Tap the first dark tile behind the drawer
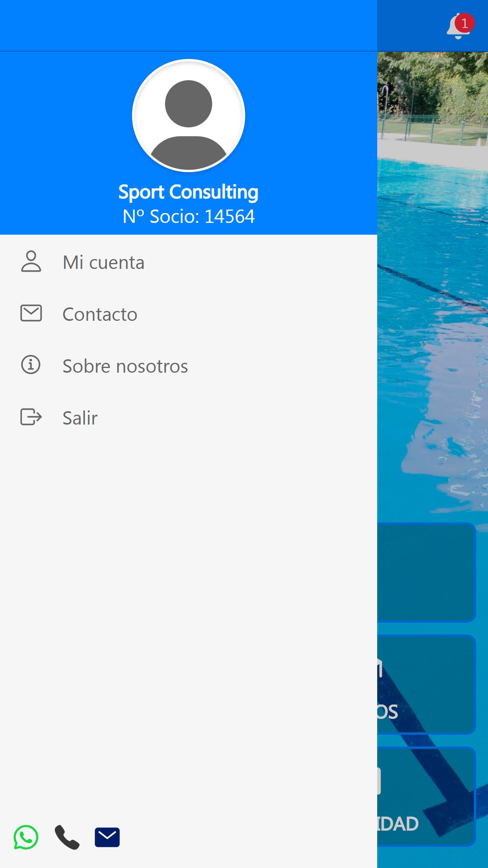The image size is (488, 868). point(427,572)
